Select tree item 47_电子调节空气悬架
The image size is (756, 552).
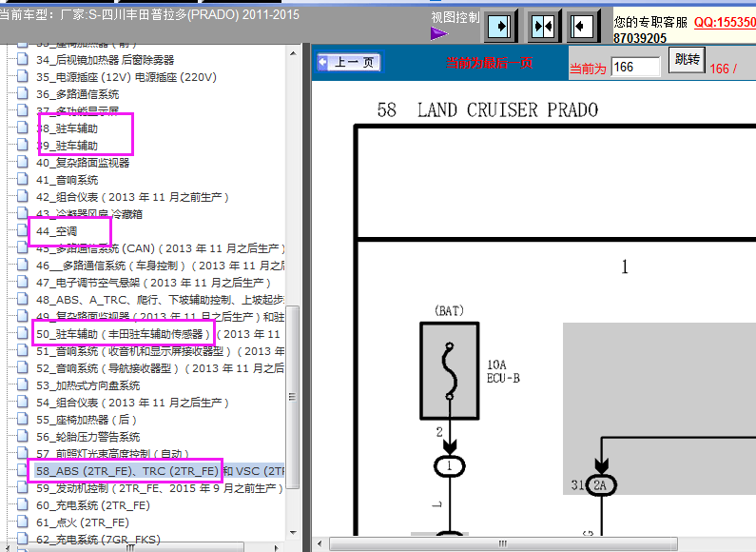click(153, 283)
